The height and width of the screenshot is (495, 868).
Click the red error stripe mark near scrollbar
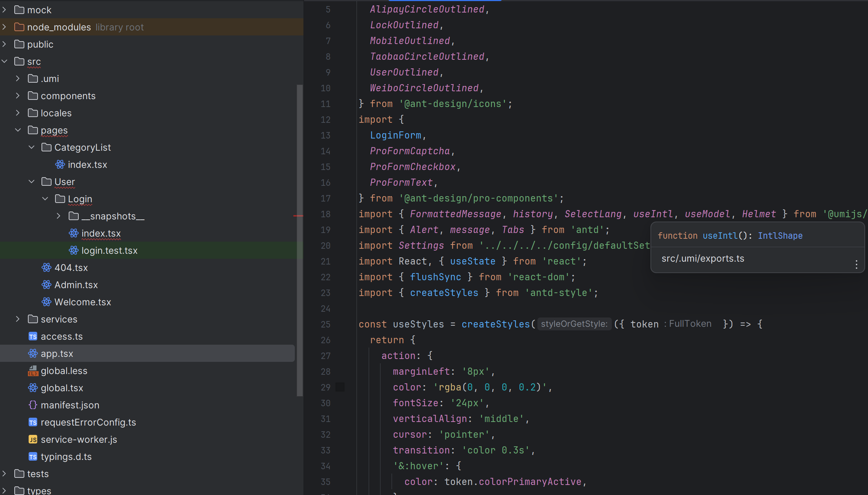298,216
